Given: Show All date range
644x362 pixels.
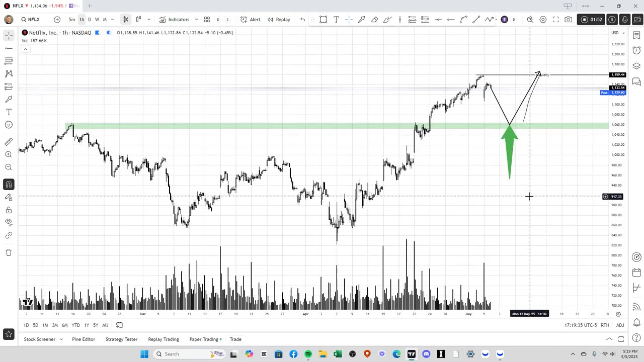Looking at the screenshot, I should pos(105,325).
